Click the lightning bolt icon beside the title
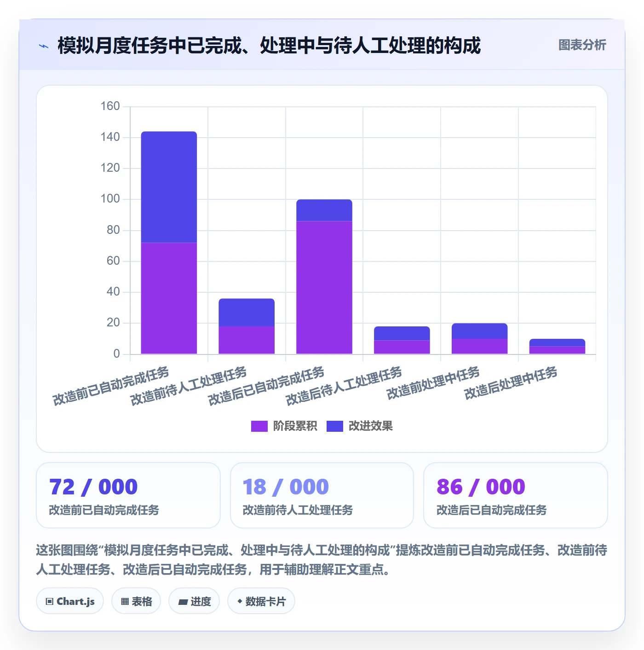 (x=43, y=46)
